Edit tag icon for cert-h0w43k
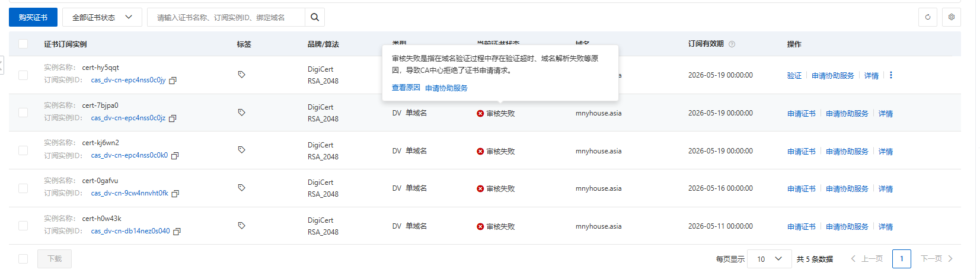980x279 pixels. click(241, 226)
